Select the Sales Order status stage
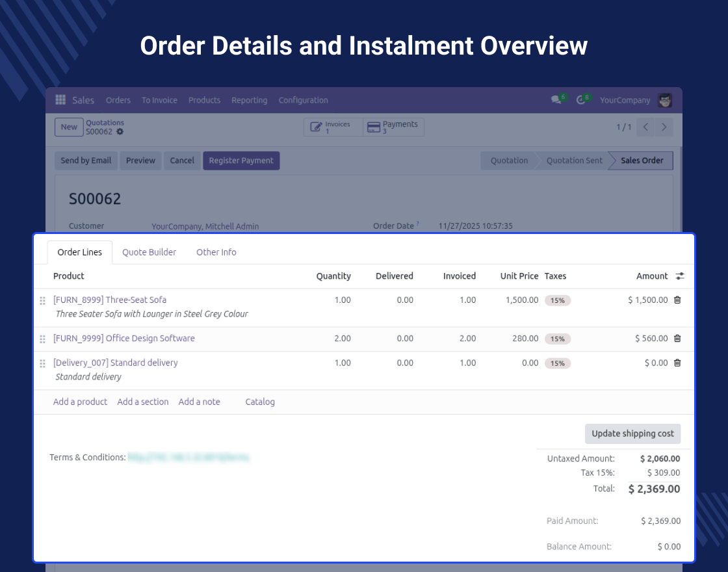Viewport: 728px width, 572px height. [x=642, y=161]
